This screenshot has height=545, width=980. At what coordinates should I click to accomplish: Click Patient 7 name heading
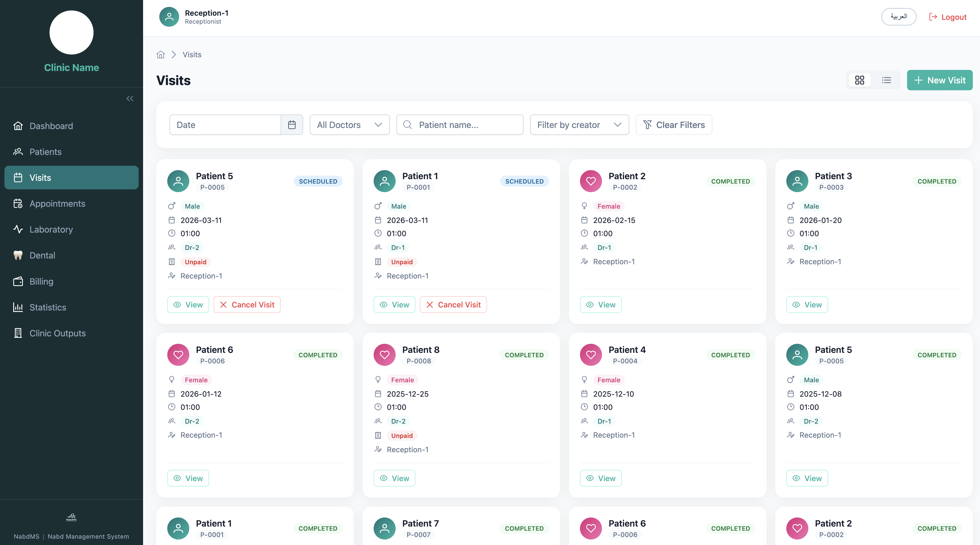tap(420, 523)
